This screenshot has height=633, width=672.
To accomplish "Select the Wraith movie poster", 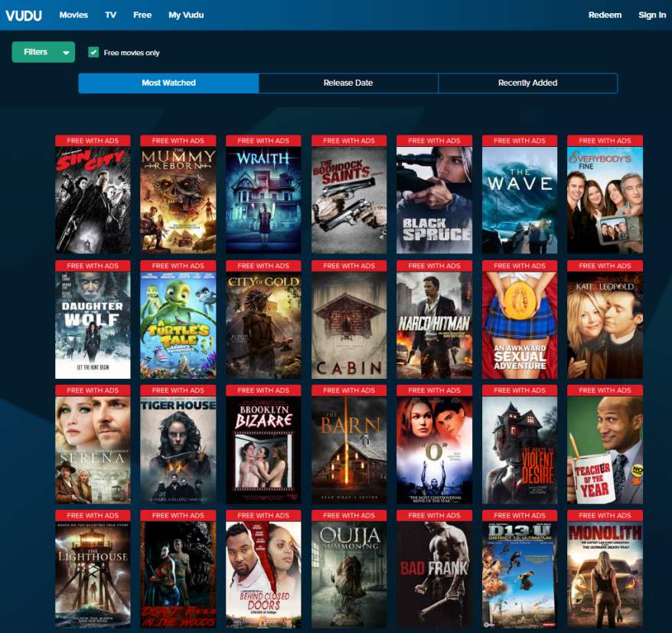I will coord(263,194).
